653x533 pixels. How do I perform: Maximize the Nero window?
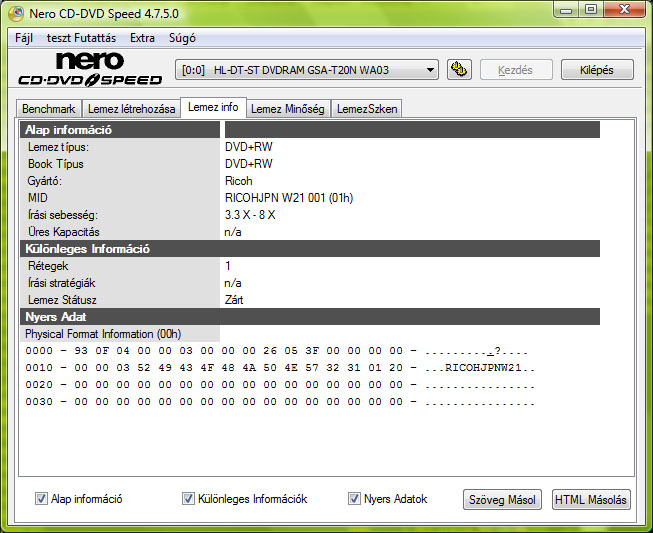pos(591,9)
